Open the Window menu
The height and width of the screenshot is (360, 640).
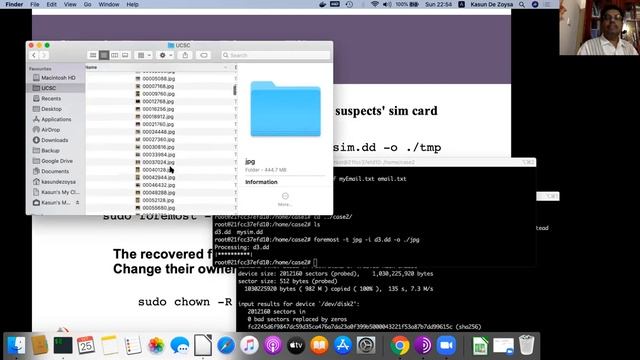pos(109,4)
